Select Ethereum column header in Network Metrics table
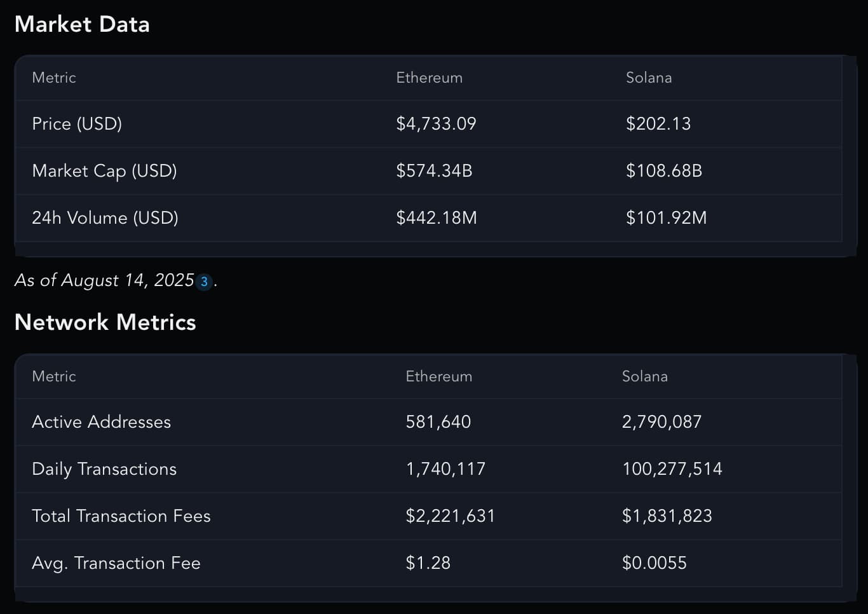This screenshot has width=868, height=614. click(x=438, y=376)
